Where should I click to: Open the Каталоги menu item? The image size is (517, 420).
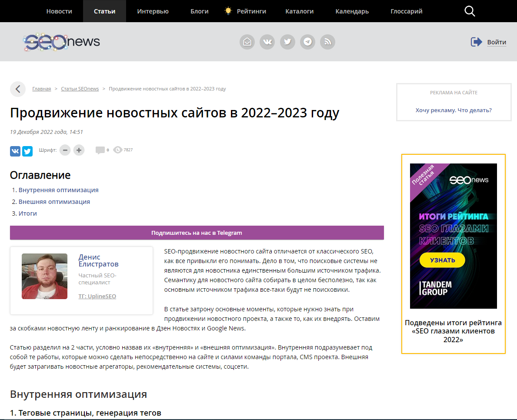[x=300, y=11]
